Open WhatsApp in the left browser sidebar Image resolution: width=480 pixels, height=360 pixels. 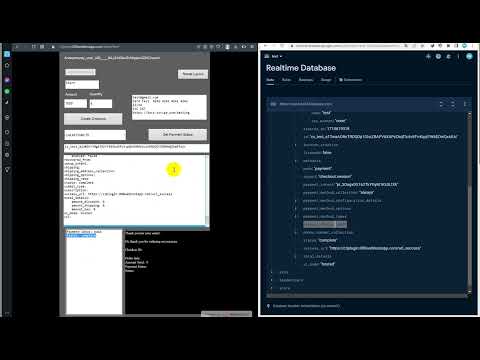[7, 91]
